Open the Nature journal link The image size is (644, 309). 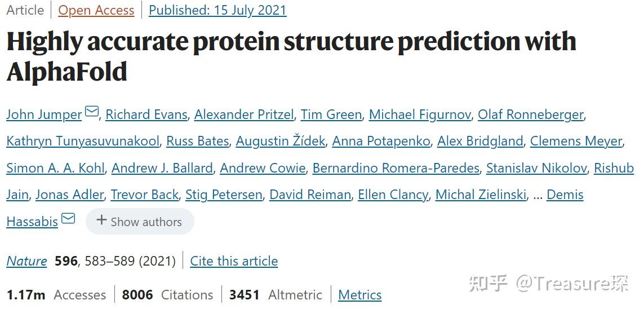coord(26,261)
